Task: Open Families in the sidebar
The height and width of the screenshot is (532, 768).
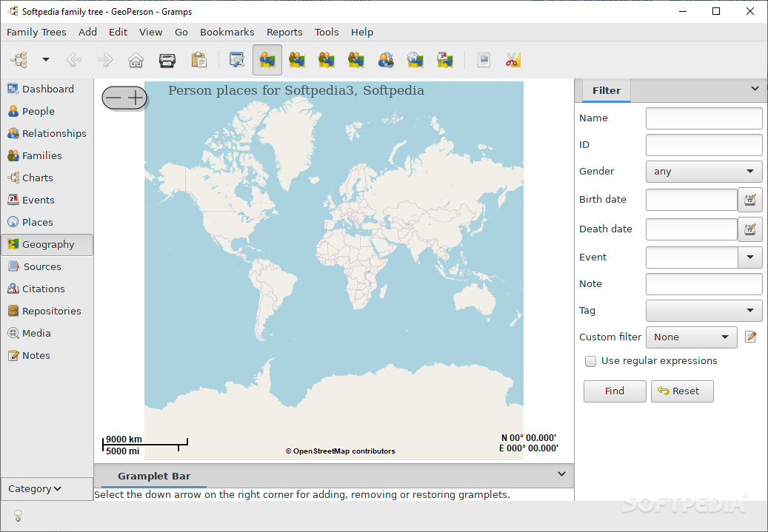Action: pos(47,155)
